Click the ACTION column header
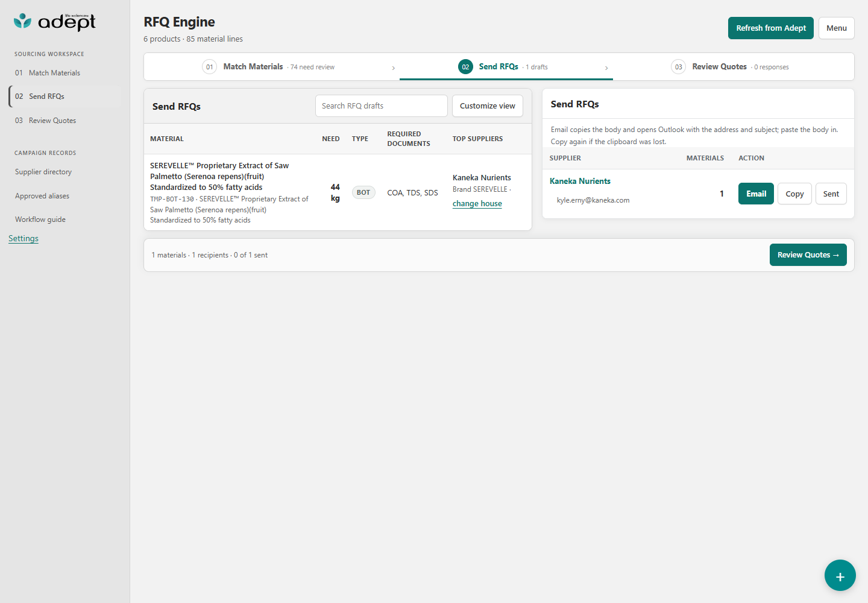 (x=752, y=158)
